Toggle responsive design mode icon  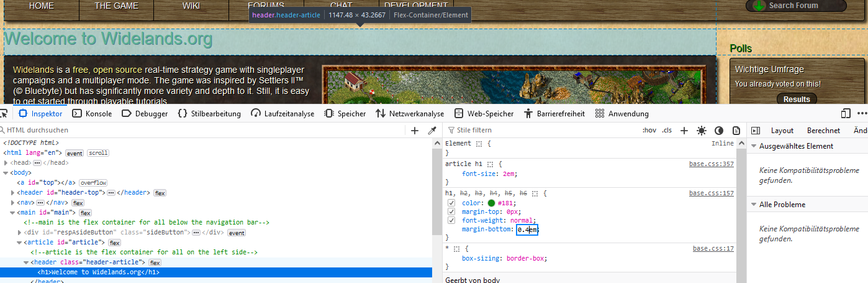pyautogui.click(x=846, y=114)
